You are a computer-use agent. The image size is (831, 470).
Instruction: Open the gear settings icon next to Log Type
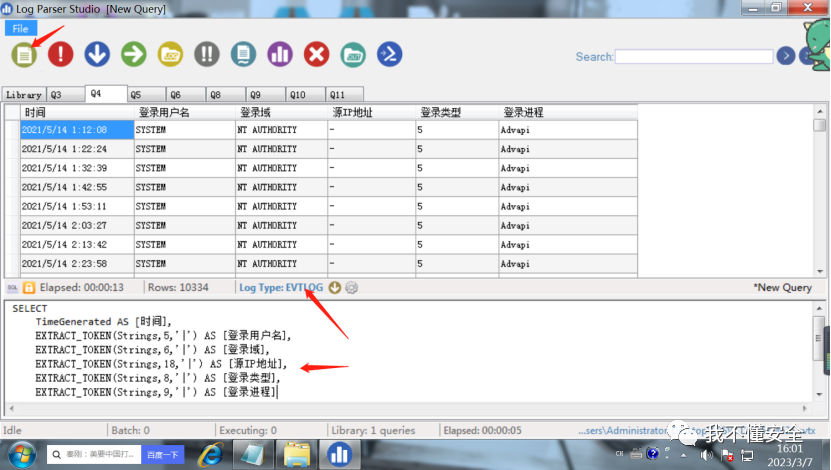351,287
